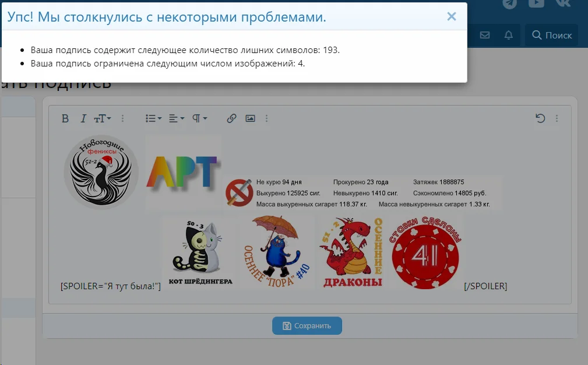Screen dimensions: 588x365
Task: Select the Новогодние фениксы phoenix image
Action: (x=101, y=171)
